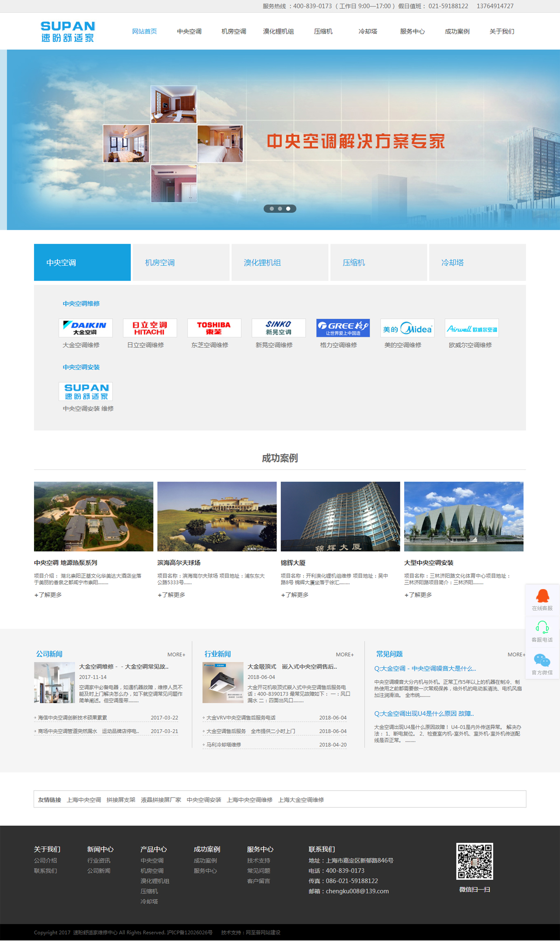The height and width of the screenshot is (947, 560).
Task: Select the Hitachi brand logo
Action: 149,328
